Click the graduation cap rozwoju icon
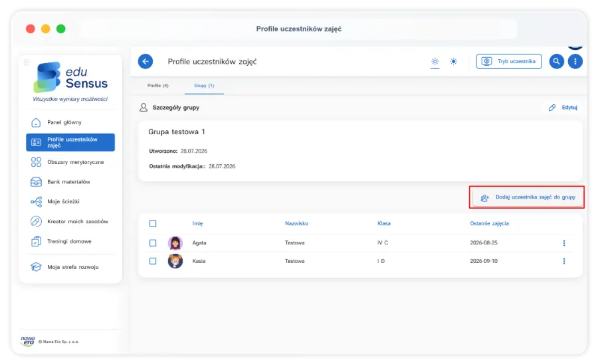Viewport: 598px width, 364px height. pos(36,267)
